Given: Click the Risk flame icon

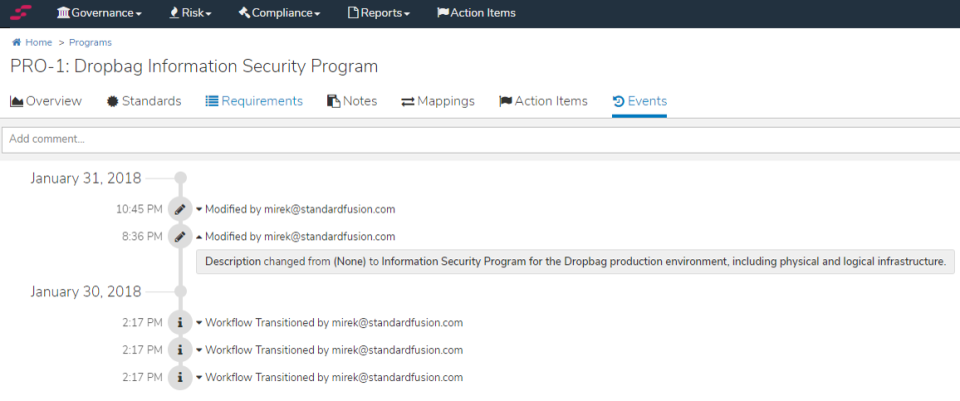Looking at the screenshot, I should point(174,13).
